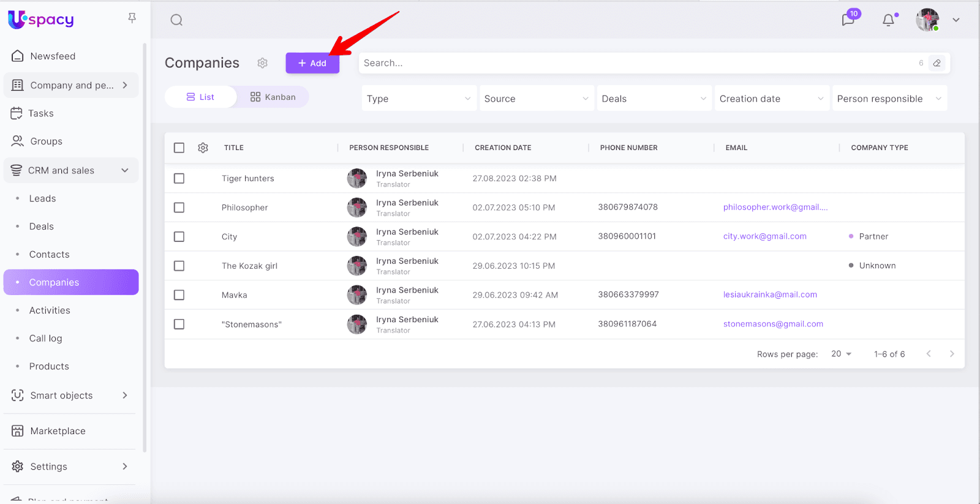Open table column settings gear icon
Screen dimensions: 980x504
click(203, 148)
